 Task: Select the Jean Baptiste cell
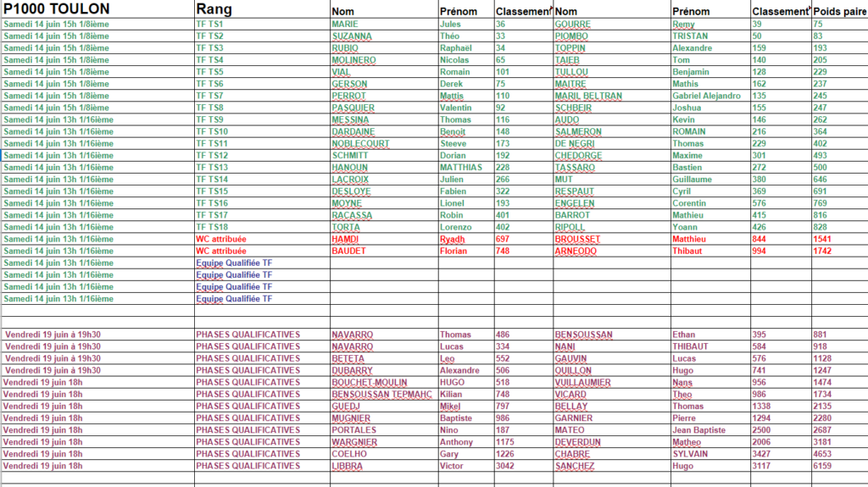coord(711,430)
